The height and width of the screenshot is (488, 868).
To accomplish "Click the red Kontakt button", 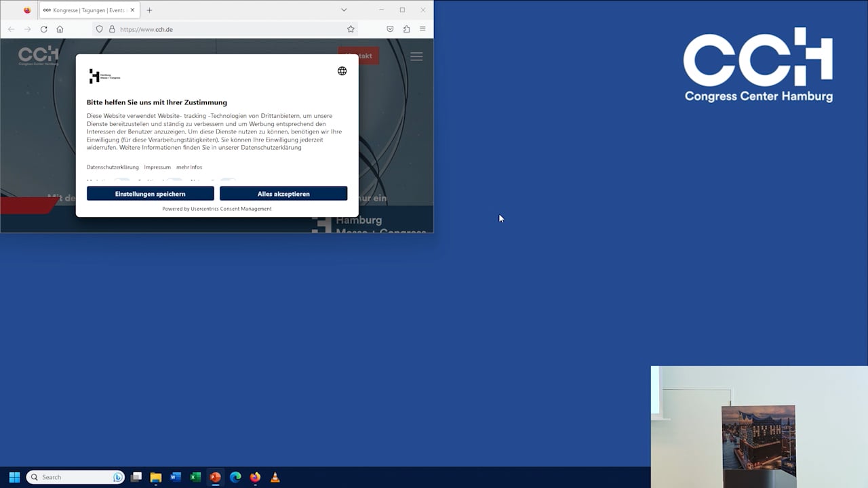I will coord(359,56).
